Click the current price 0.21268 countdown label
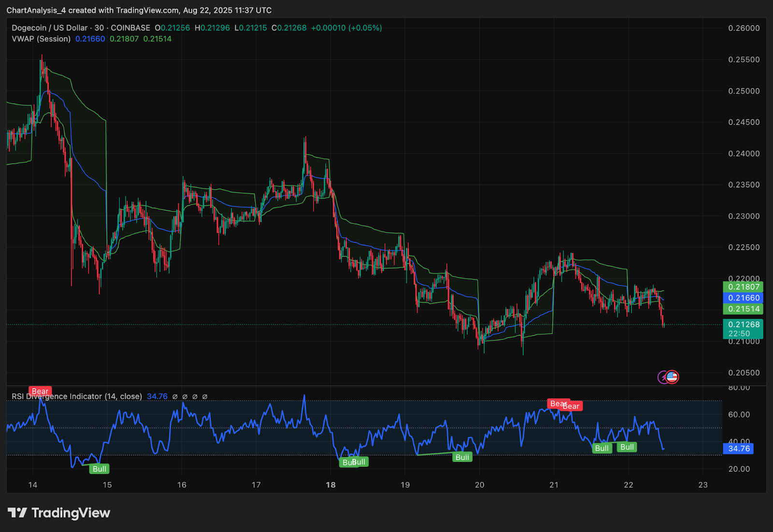The image size is (773, 532). 744,329
